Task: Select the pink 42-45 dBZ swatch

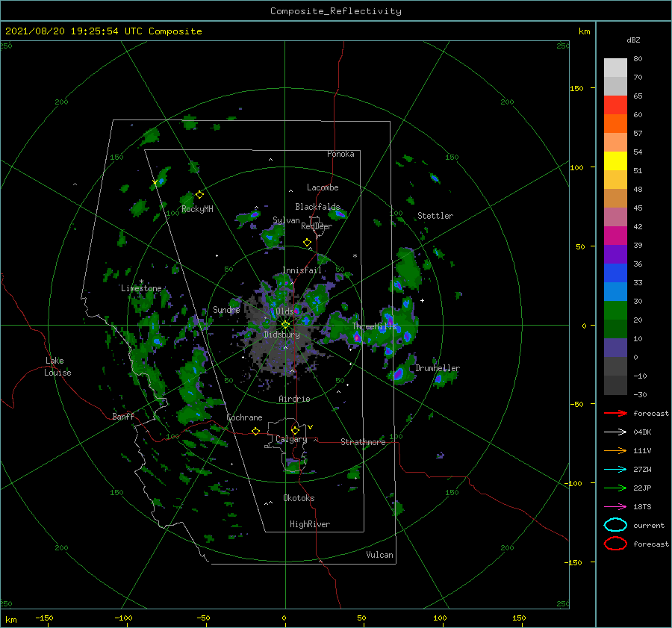Action: tap(615, 217)
